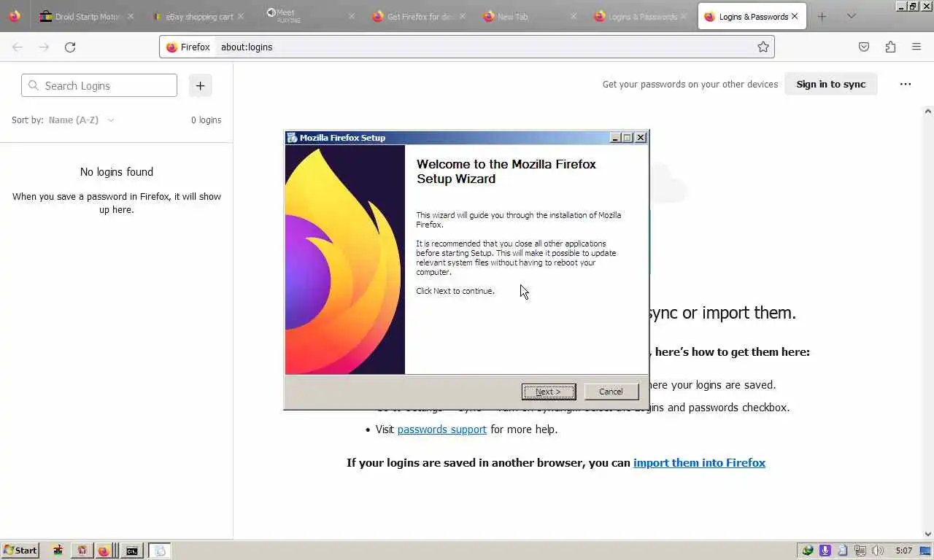Open the Extensions puzzle icon
This screenshot has width=934, height=560.
tap(890, 47)
